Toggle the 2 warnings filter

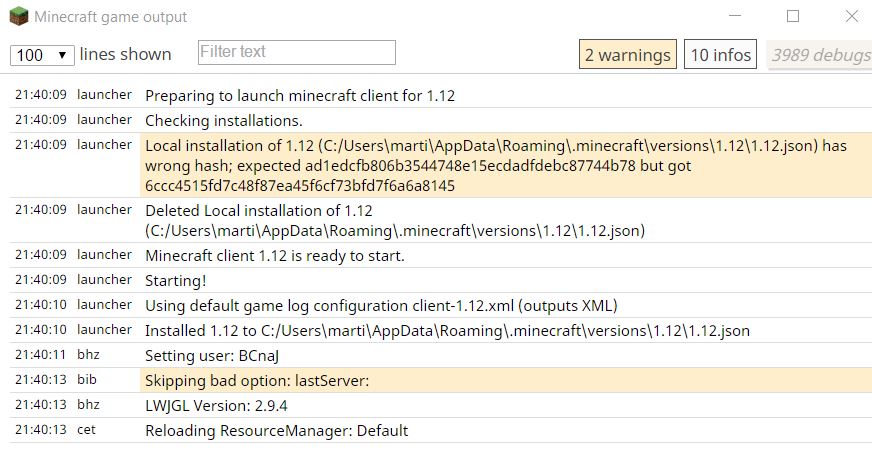pyautogui.click(x=627, y=55)
